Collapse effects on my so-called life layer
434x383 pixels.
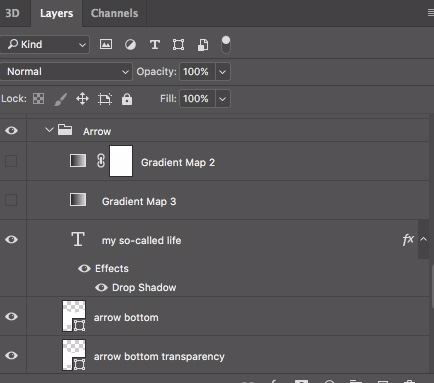pos(423,239)
